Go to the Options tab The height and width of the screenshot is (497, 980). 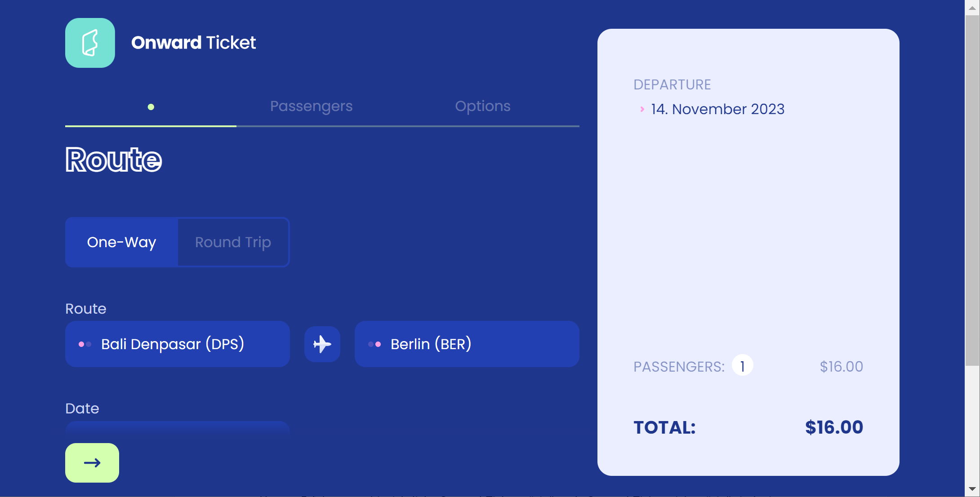click(482, 106)
